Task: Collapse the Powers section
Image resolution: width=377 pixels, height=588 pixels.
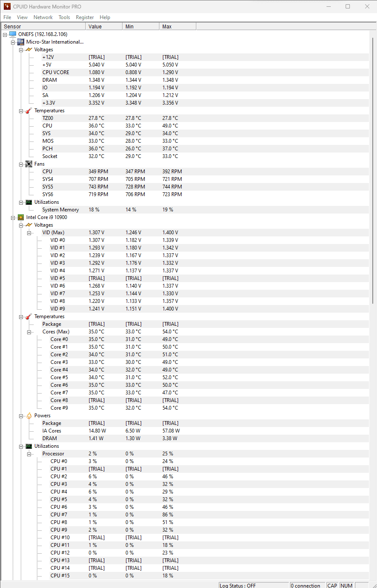Action: [21, 416]
